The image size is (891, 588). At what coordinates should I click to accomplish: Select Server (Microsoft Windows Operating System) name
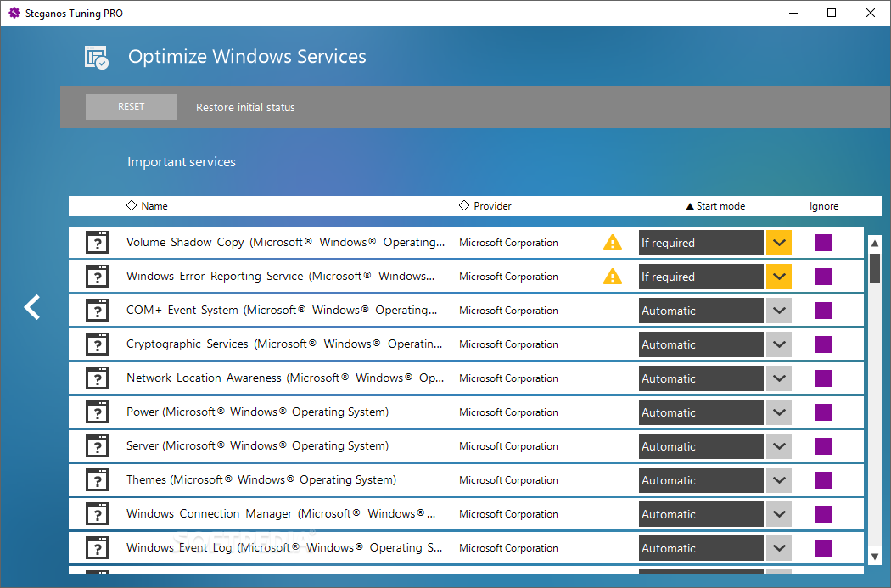(257, 446)
